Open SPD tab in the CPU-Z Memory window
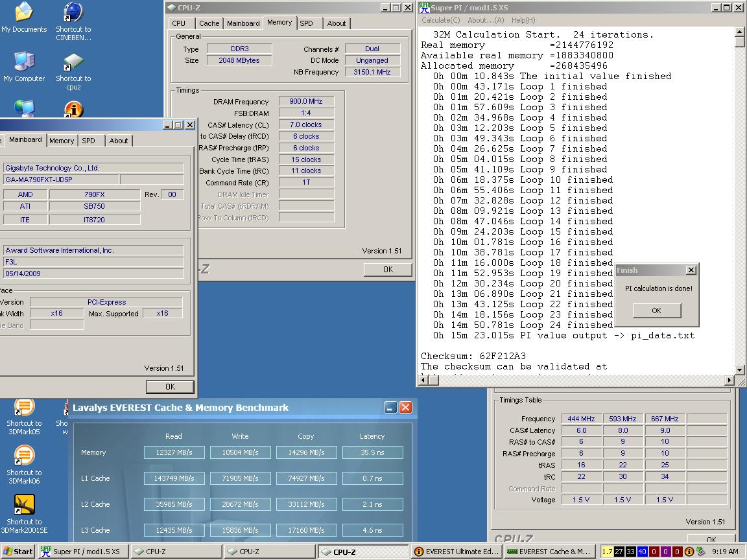The image size is (747, 560). pos(306,23)
